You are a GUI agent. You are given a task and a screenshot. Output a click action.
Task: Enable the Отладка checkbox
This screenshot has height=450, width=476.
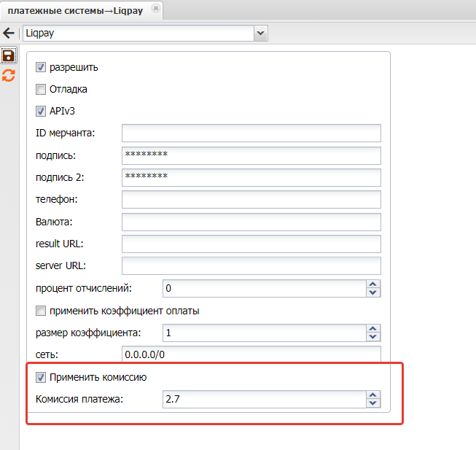coord(41,90)
